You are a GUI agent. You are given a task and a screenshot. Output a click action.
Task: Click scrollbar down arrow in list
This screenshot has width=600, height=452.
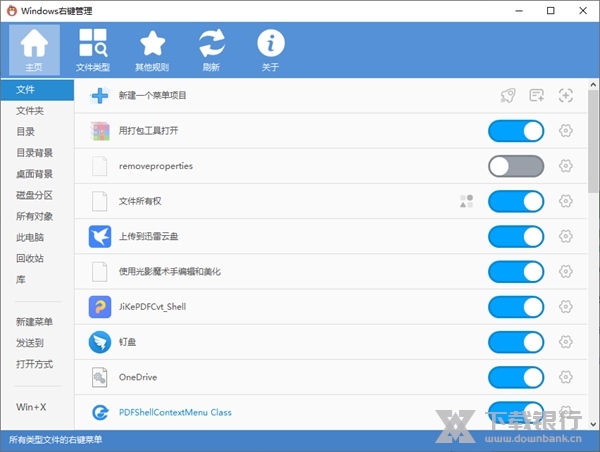[593, 424]
